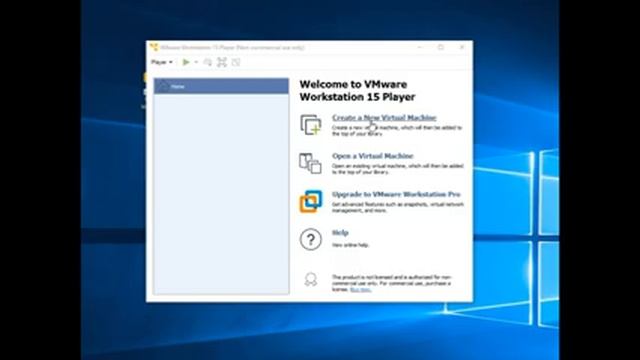Image resolution: width=640 pixels, height=360 pixels.
Task: Expand the power options arrow beside play
Action: click(196, 62)
